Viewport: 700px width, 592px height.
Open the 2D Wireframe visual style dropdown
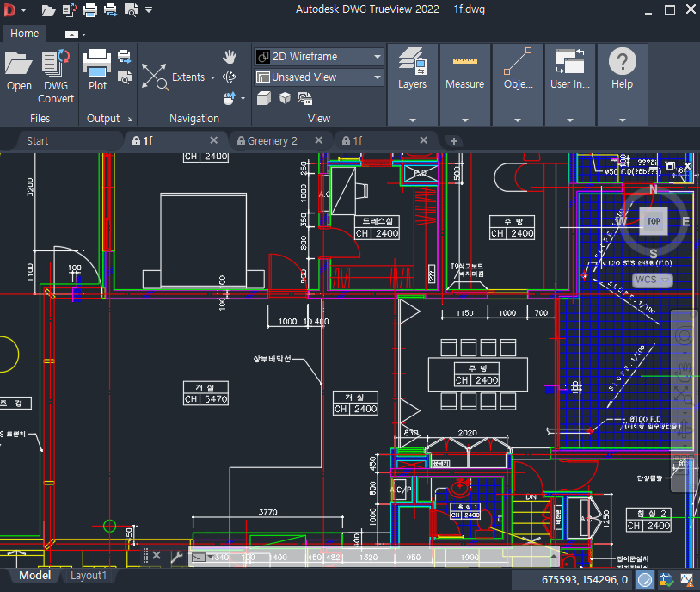(319, 57)
